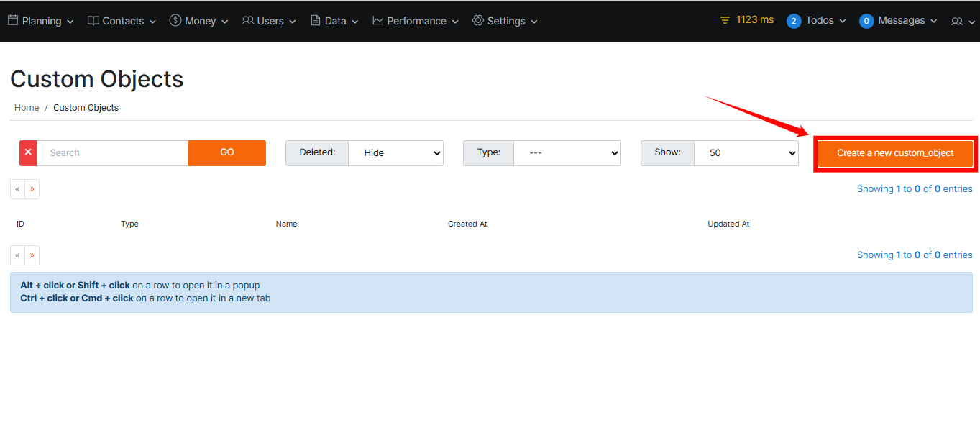
Task: Click Create a new custom_object button
Action: 895,153
